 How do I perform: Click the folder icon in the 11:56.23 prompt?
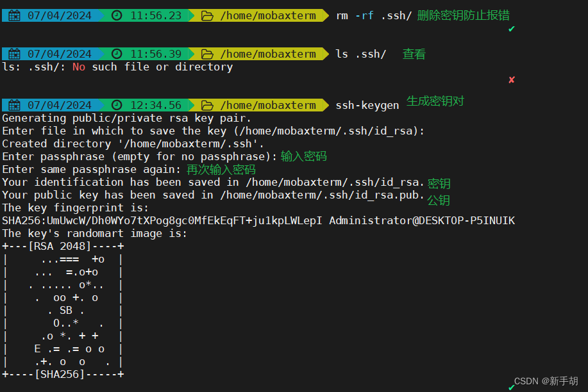coord(207,16)
